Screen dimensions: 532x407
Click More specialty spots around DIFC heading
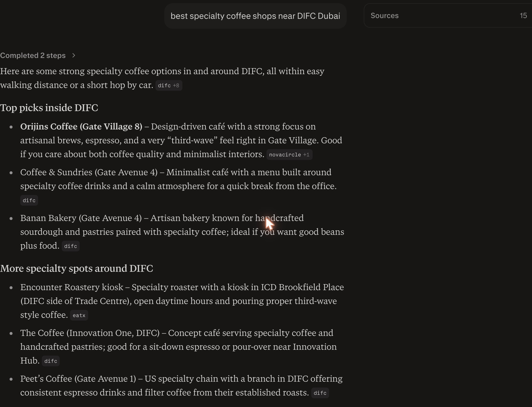click(76, 268)
